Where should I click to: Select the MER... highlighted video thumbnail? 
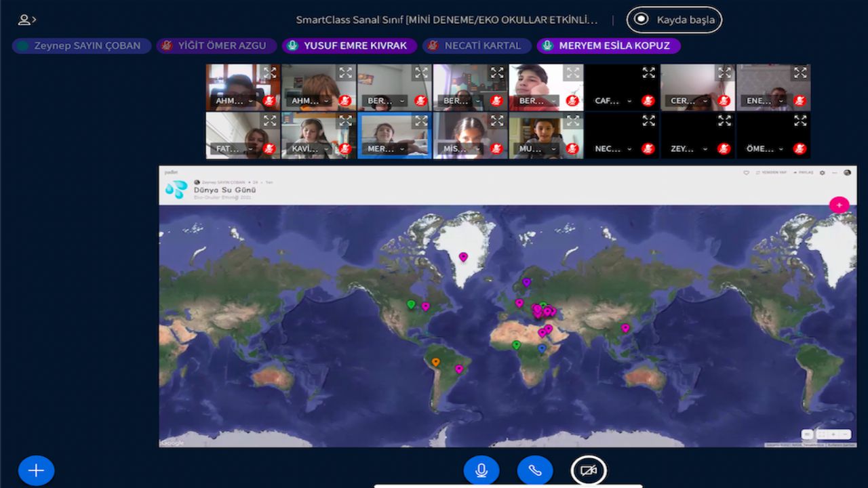pos(395,135)
